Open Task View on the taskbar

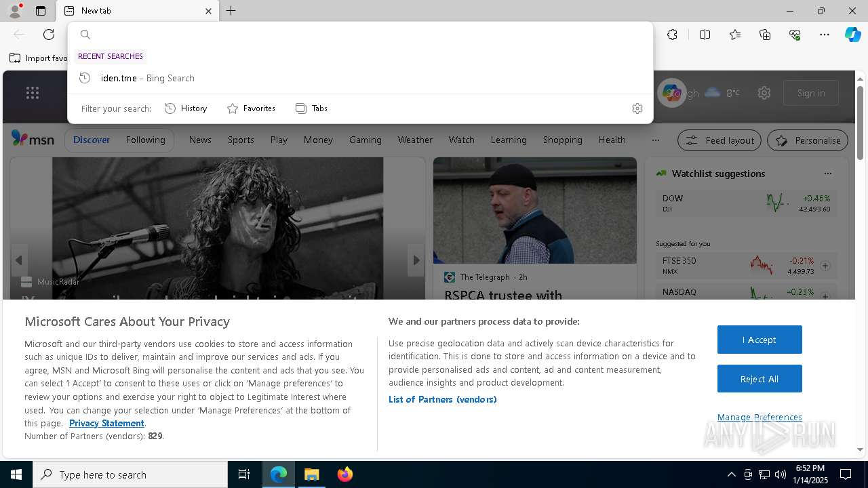244,474
